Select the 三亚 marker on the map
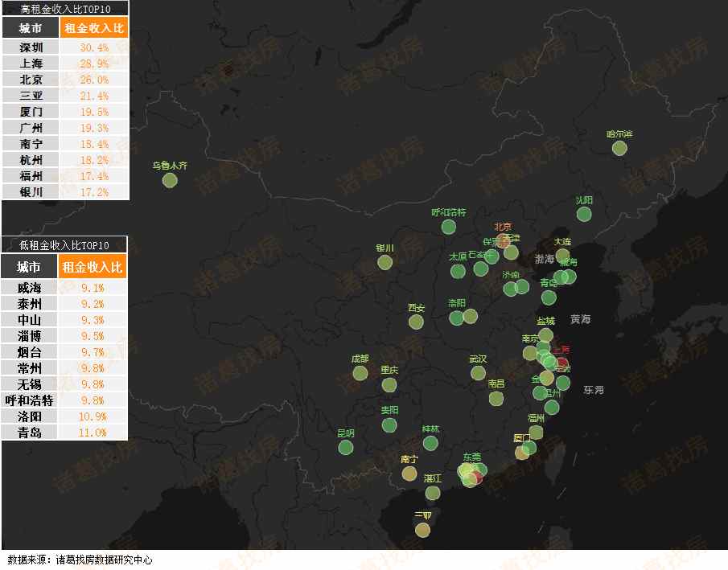 coord(422,529)
